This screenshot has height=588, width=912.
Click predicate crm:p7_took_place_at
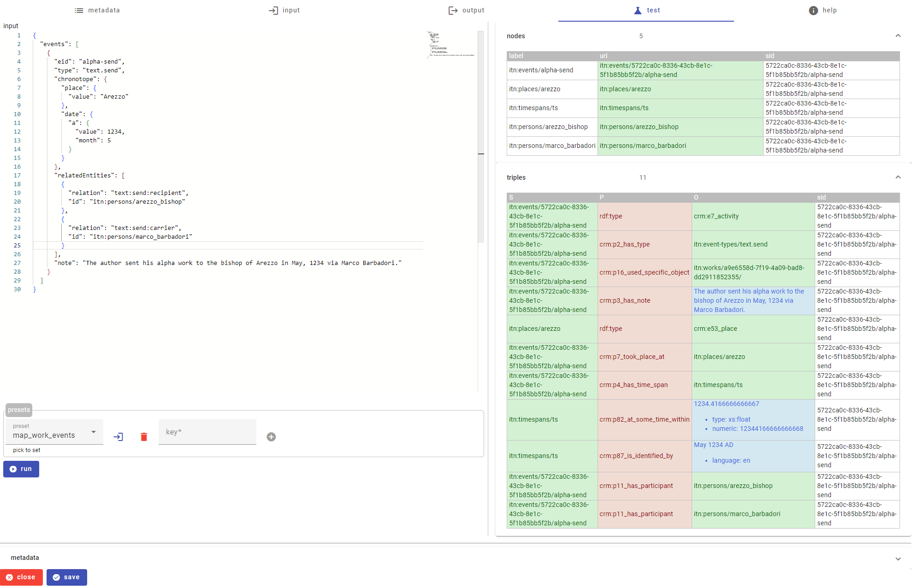(632, 357)
